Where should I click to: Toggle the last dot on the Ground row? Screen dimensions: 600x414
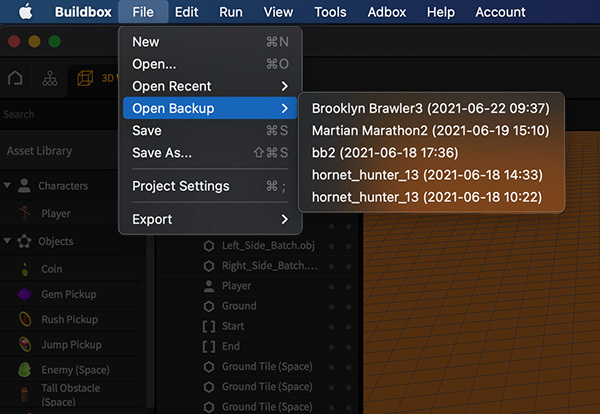pos(349,306)
